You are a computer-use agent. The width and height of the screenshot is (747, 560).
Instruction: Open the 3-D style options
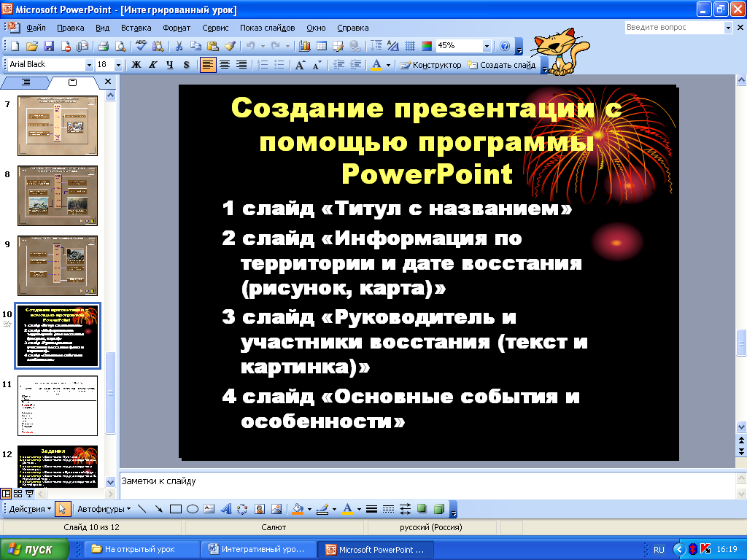click(x=439, y=509)
